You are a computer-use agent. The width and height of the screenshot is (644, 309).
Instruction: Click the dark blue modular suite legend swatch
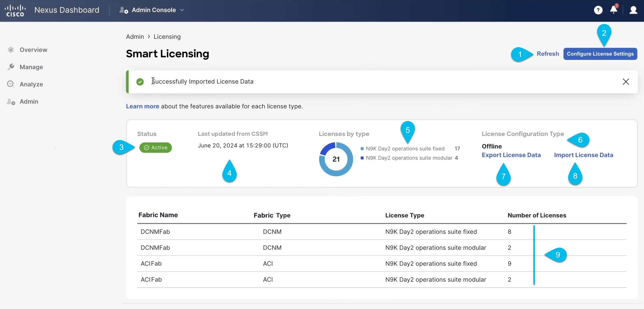click(x=362, y=158)
